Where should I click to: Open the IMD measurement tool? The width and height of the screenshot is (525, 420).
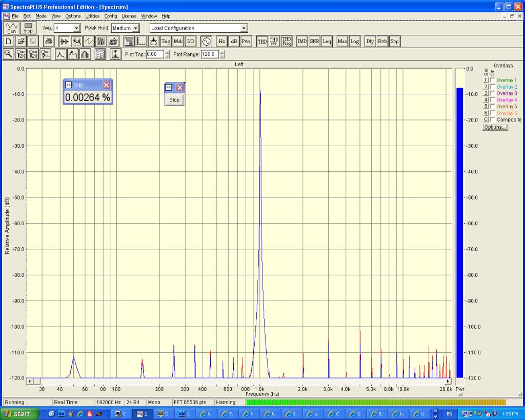tap(302, 42)
